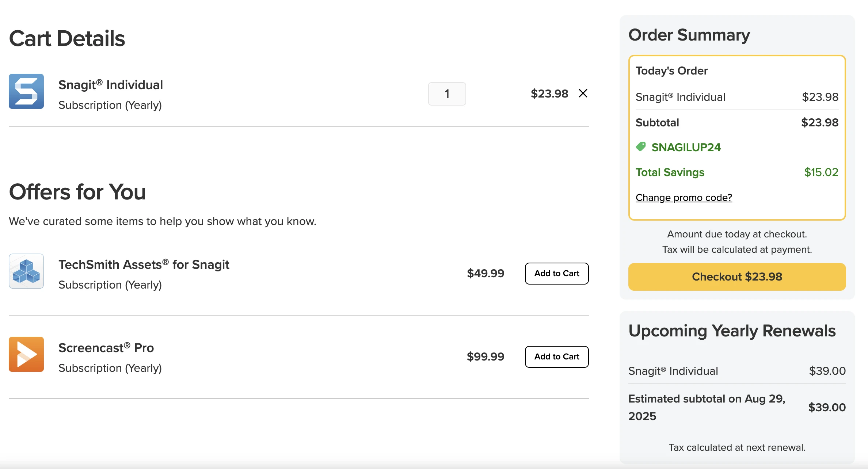The width and height of the screenshot is (868, 469).
Task: Click Snagit Individual in Upcoming Yearly Renewals
Action: click(x=673, y=371)
